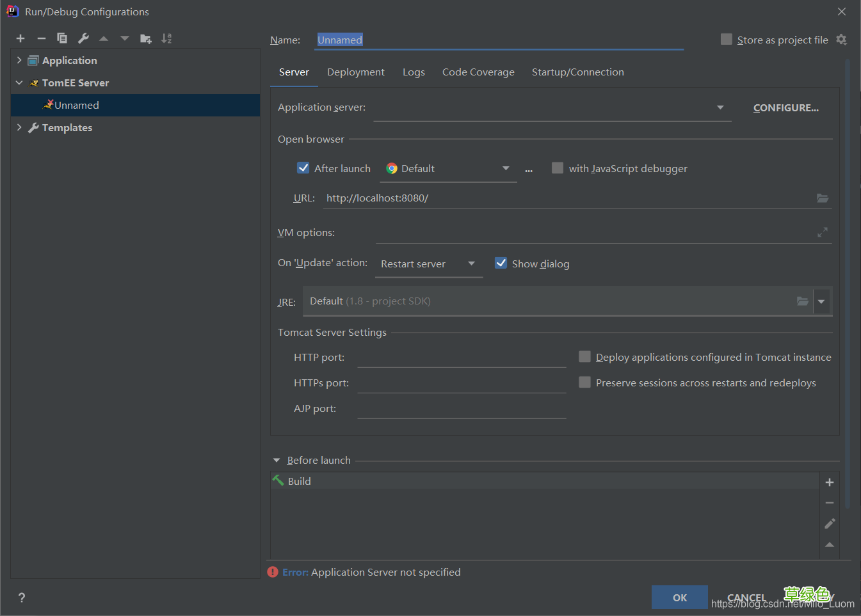Open the Startup/Connection tab
Screen dimensions: 861x616
(577, 72)
